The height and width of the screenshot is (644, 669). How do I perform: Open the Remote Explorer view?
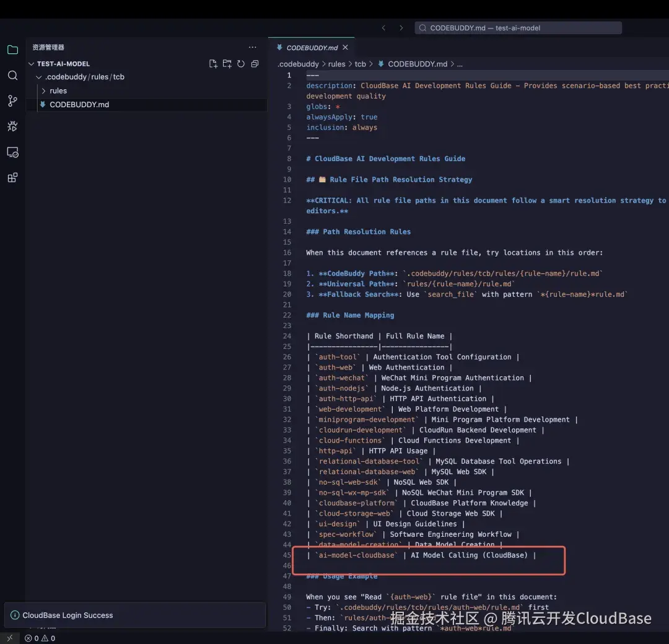(12, 152)
